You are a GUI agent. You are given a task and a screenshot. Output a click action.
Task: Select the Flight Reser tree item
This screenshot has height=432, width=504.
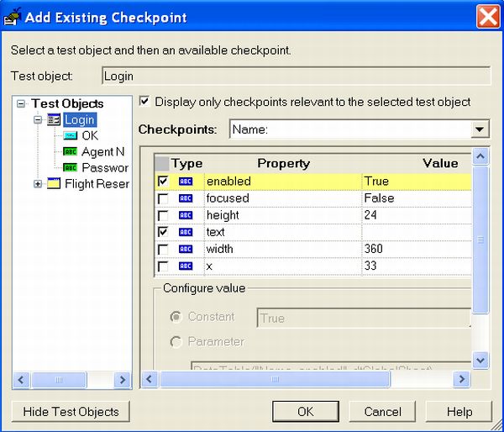coord(97,184)
